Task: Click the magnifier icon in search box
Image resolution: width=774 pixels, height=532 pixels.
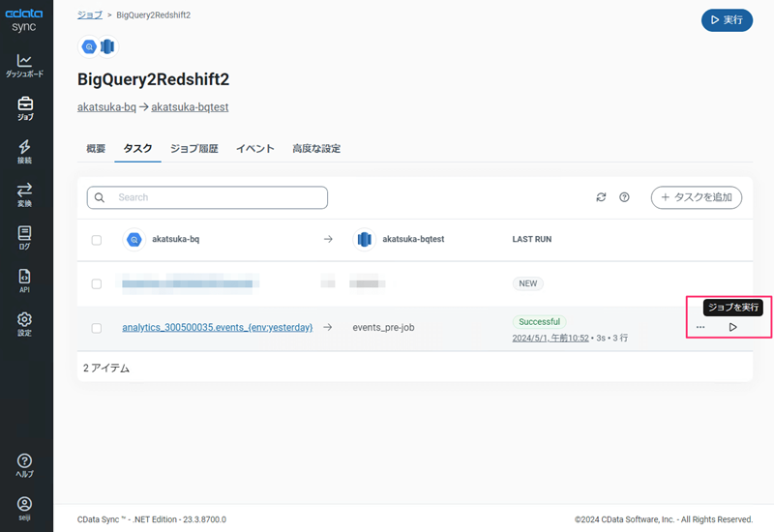Action: pos(100,197)
